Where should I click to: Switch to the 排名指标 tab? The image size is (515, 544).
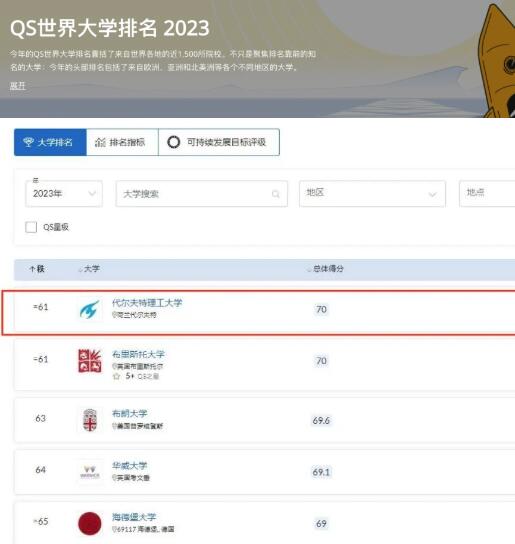[x=122, y=142]
